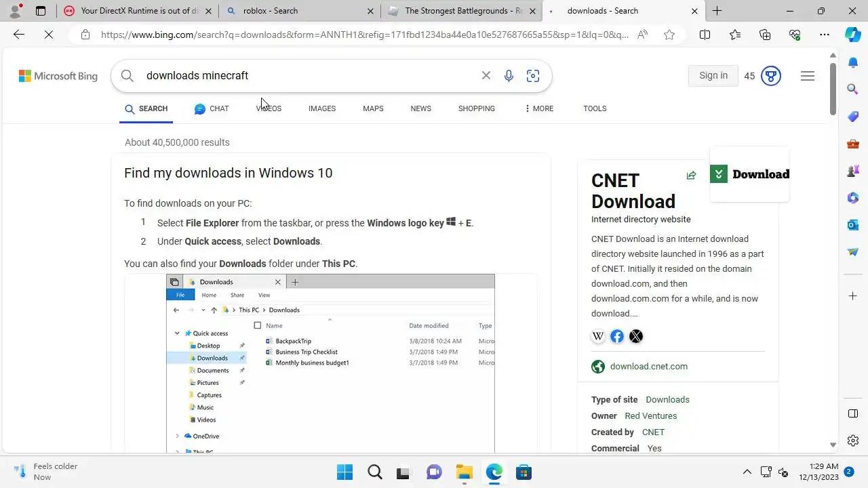Start Read aloud from address bar
This screenshot has width=868, height=488.
coord(642,35)
